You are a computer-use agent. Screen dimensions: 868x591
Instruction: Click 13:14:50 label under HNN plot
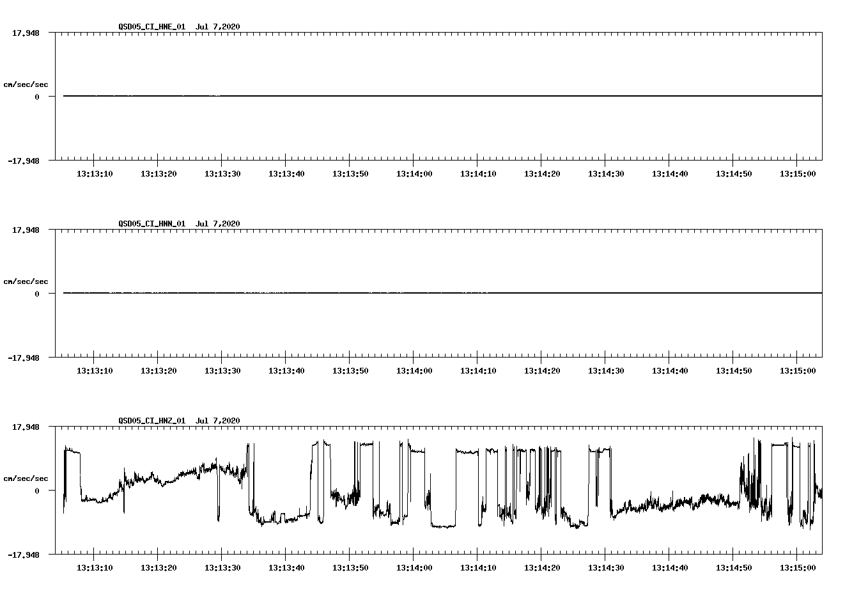734,370
